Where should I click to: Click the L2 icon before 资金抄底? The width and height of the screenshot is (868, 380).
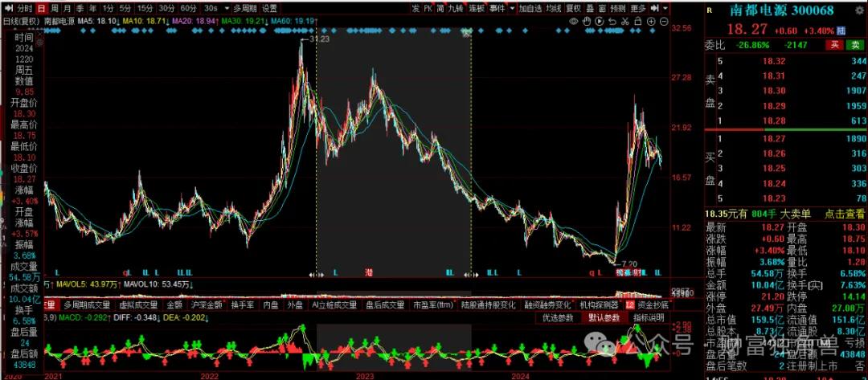click(629, 304)
